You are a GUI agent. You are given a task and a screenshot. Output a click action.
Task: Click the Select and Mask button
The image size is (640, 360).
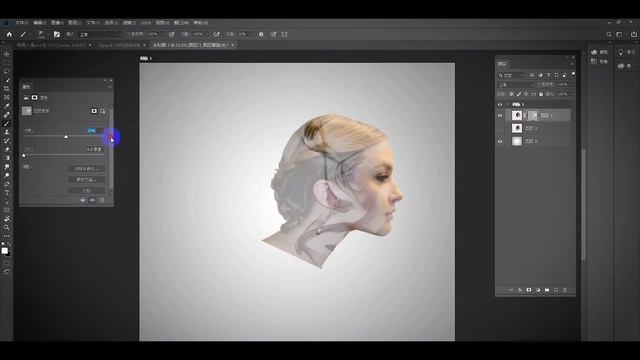coord(86,169)
